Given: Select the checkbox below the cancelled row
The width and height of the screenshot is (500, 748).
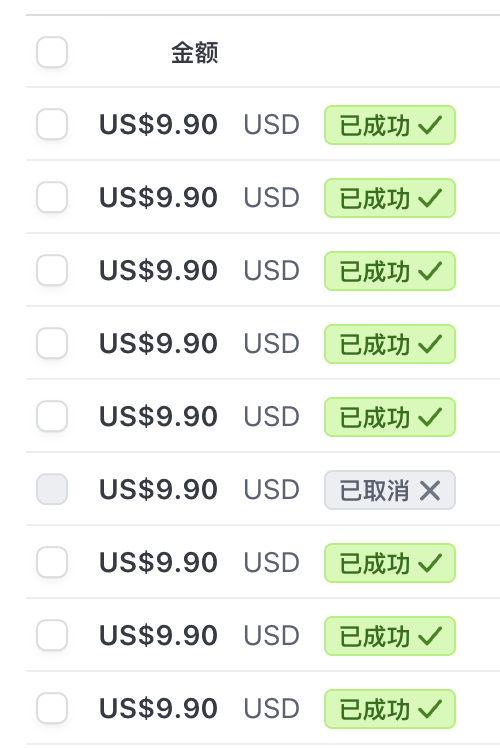Looking at the screenshot, I should point(52,562).
